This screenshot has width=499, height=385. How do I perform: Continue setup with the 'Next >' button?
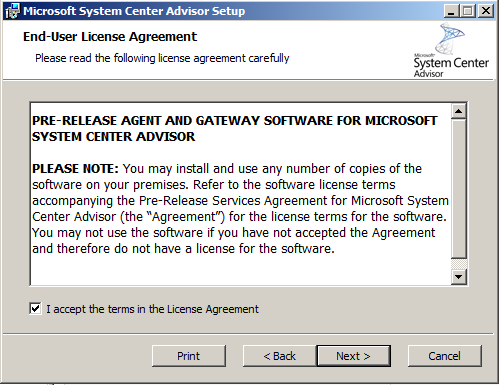pyautogui.click(x=353, y=356)
